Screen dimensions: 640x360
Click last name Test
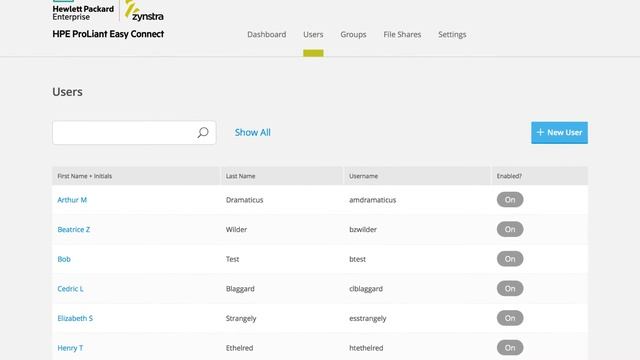232,259
